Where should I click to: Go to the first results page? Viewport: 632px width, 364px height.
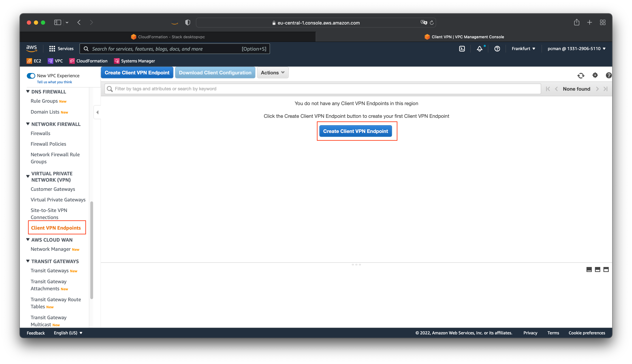548,89
